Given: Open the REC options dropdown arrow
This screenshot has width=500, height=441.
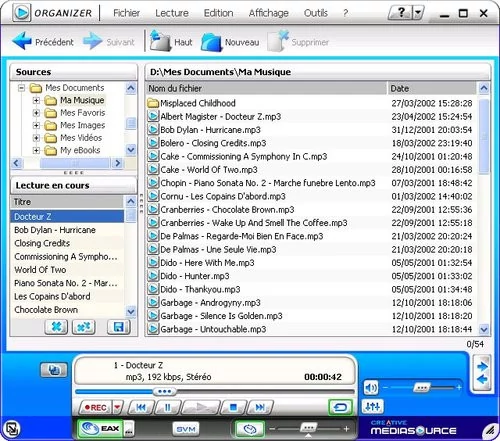Looking at the screenshot, I should [118, 408].
